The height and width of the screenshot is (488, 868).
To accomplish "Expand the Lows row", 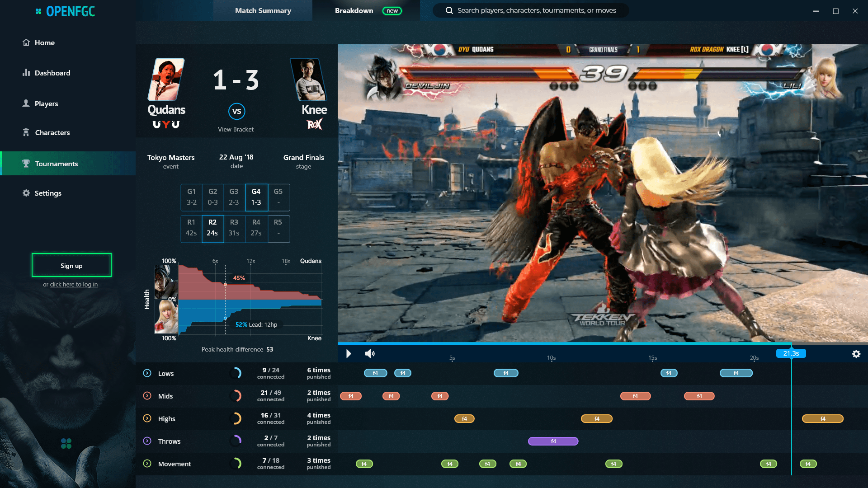I will point(147,373).
